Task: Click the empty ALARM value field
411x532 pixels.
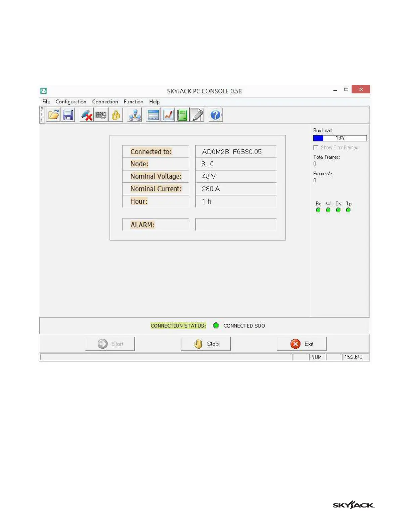Action: [236, 225]
